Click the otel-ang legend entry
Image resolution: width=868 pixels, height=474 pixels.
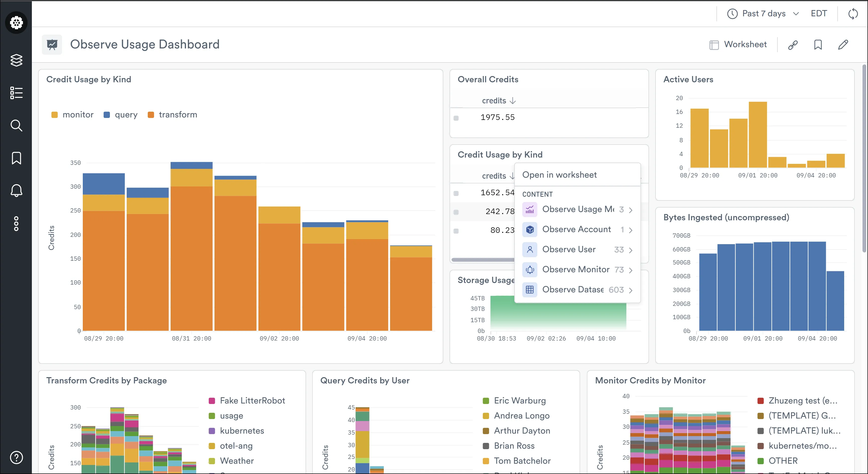coord(231,446)
